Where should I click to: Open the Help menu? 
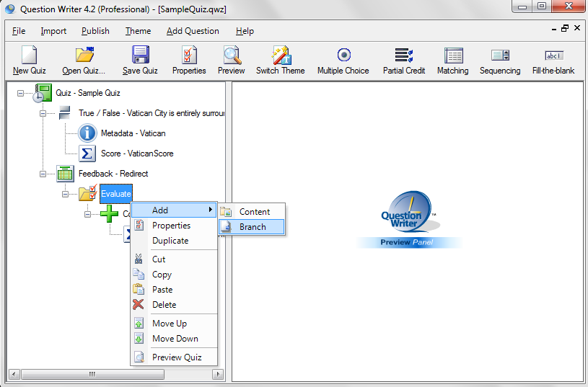tap(245, 31)
